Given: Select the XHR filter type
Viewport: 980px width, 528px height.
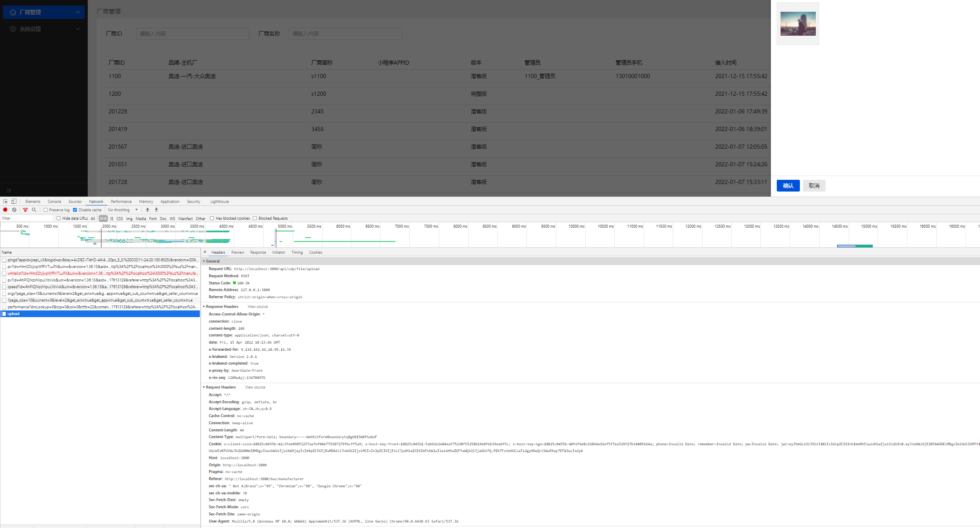Looking at the screenshot, I should point(103,218).
